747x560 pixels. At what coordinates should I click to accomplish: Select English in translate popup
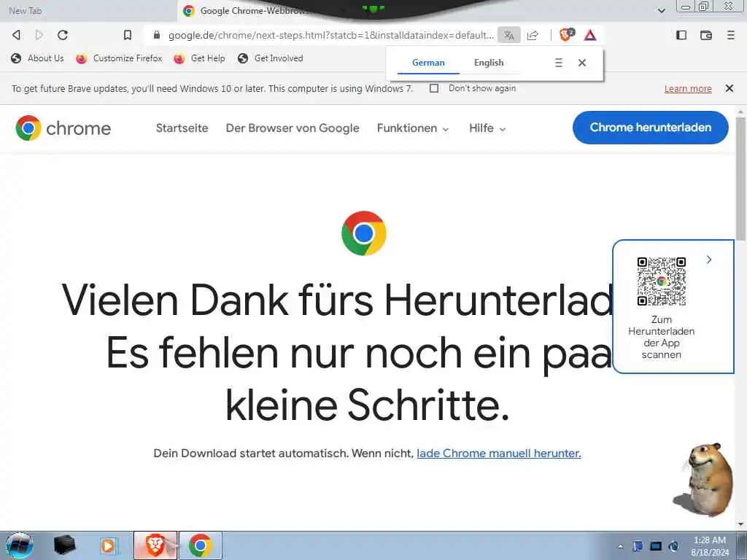pos(489,63)
